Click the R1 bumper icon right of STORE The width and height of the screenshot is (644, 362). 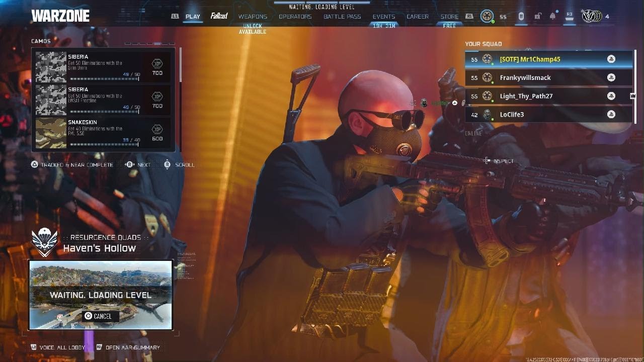point(469,17)
